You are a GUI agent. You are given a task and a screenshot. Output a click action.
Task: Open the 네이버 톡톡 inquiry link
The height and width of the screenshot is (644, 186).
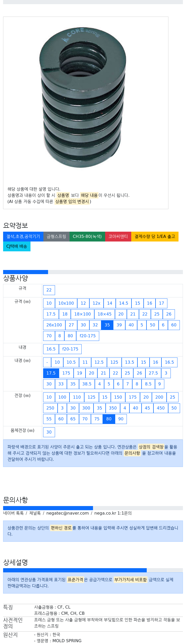[x=13, y=513]
